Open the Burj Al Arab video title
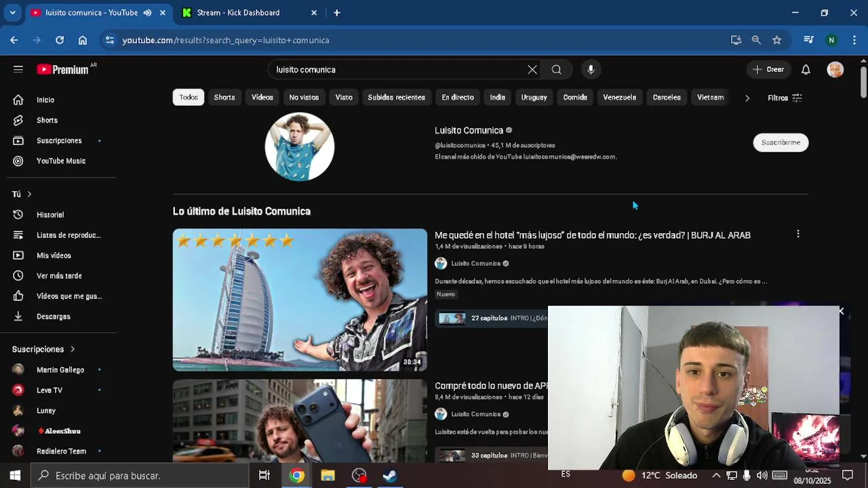The height and width of the screenshot is (488, 868). (x=593, y=235)
